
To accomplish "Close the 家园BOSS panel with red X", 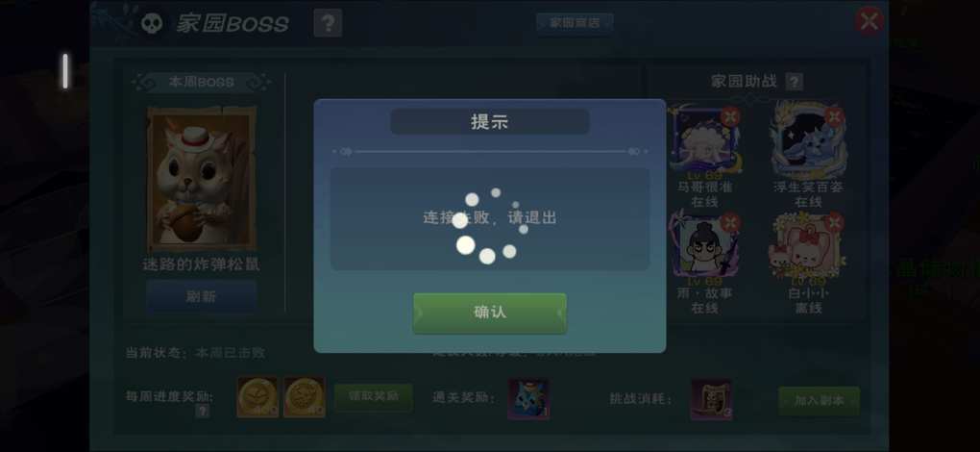I will coord(869,21).
